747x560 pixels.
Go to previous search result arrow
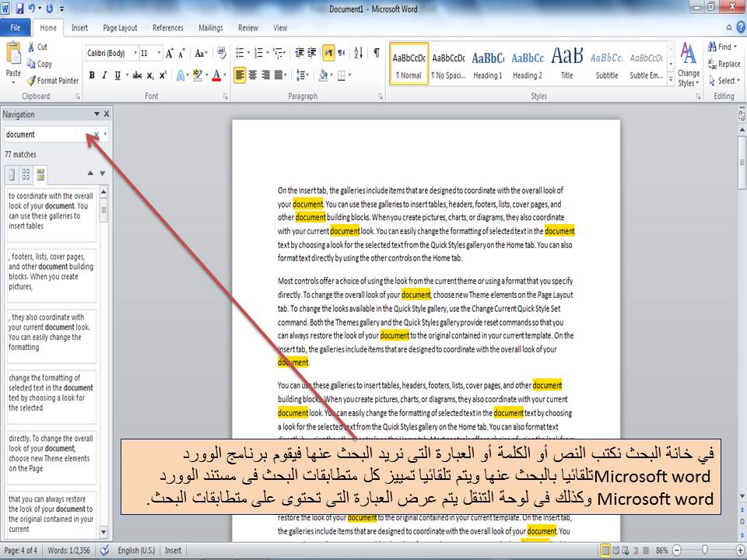tap(90, 173)
